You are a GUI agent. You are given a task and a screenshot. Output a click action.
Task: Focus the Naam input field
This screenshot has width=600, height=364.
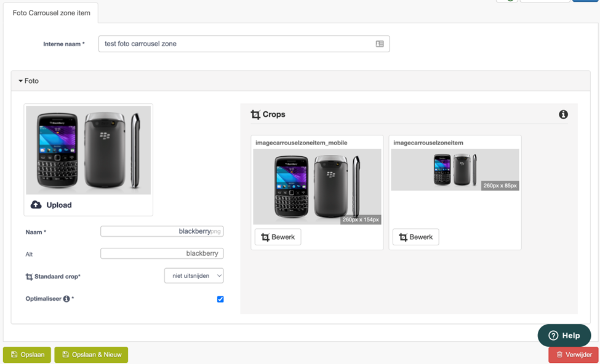162,231
